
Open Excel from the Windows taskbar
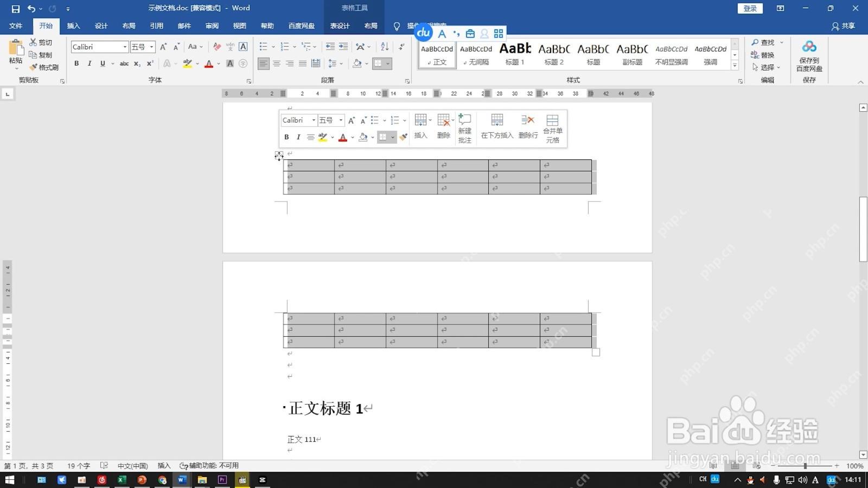[x=122, y=480]
